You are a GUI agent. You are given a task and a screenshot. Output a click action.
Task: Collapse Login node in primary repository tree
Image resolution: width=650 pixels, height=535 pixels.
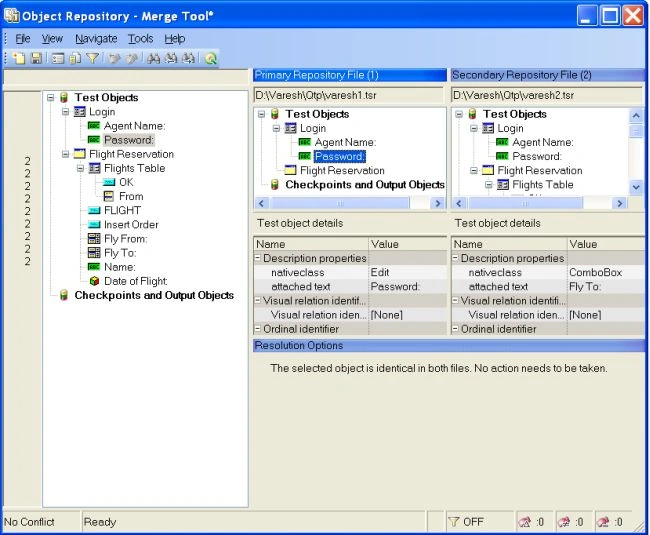click(x=276, y=128)
